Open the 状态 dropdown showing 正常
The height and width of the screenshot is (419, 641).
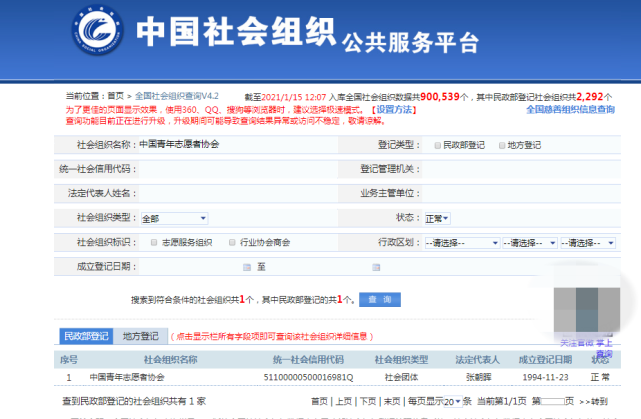point(437,219)
